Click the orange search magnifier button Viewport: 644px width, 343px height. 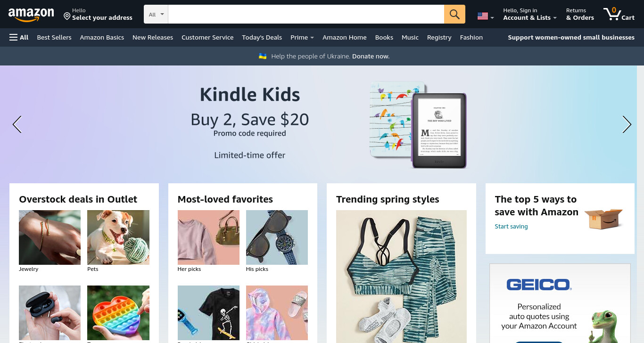click(x=454, y=14)
